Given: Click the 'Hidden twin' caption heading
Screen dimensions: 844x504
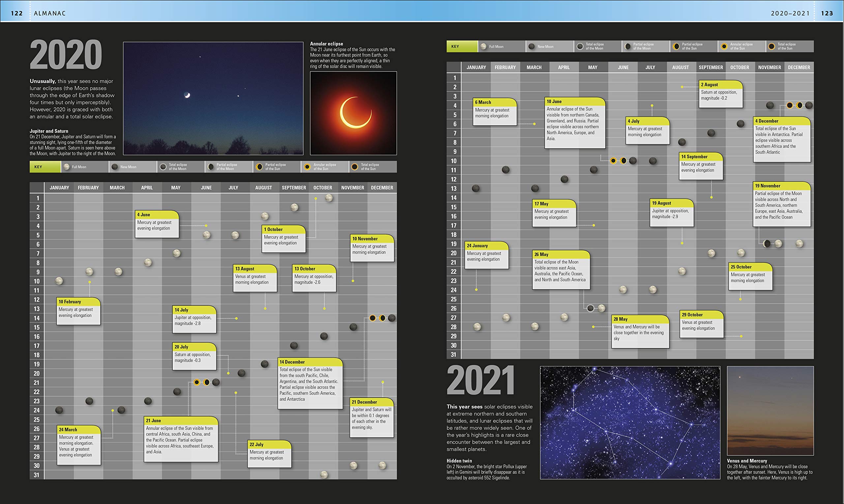Looking at the screenshot, I should pyautogui.click(x=459, y=461).
